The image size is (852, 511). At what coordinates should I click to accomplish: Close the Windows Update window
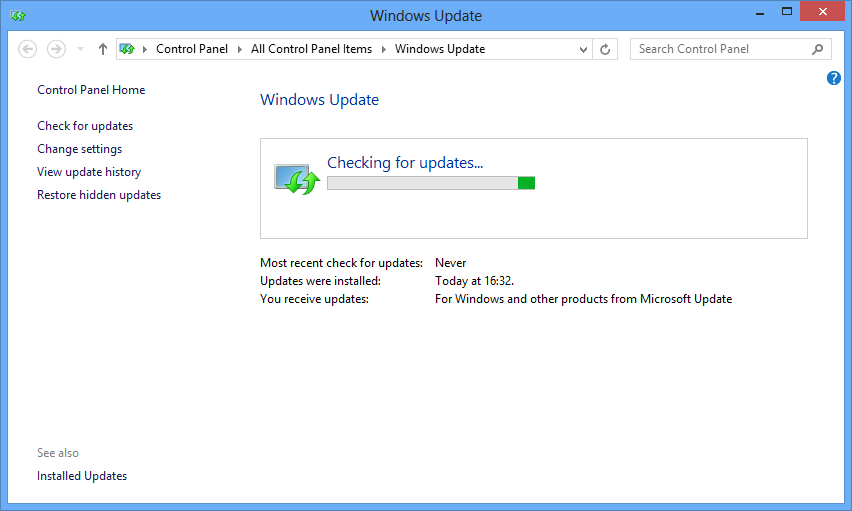[823, 11]
